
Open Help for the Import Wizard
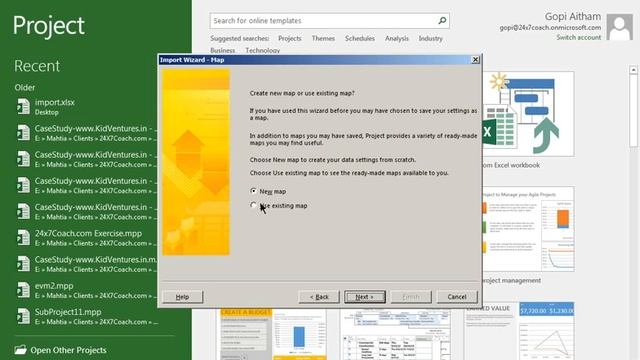(182, 297)
